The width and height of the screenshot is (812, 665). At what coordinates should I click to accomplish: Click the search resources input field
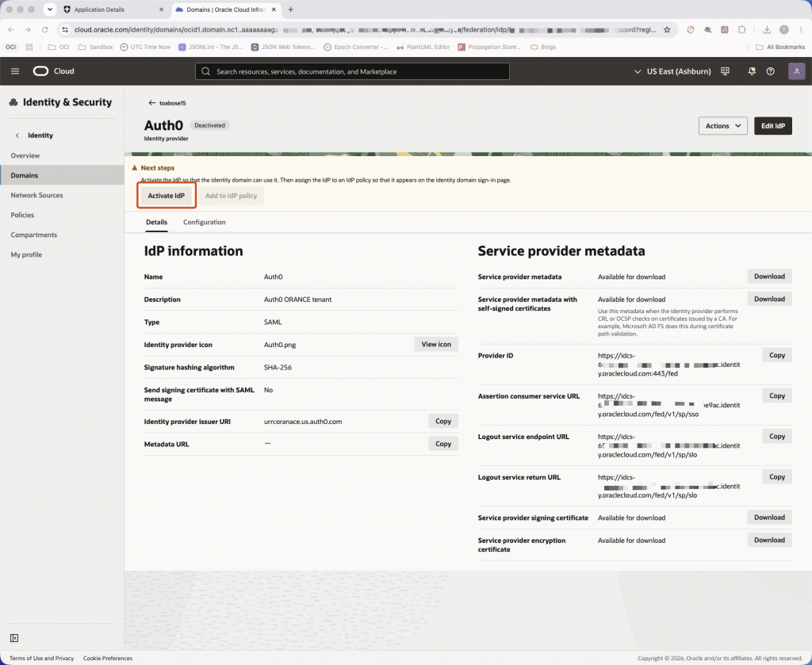[x=352, y=71]
